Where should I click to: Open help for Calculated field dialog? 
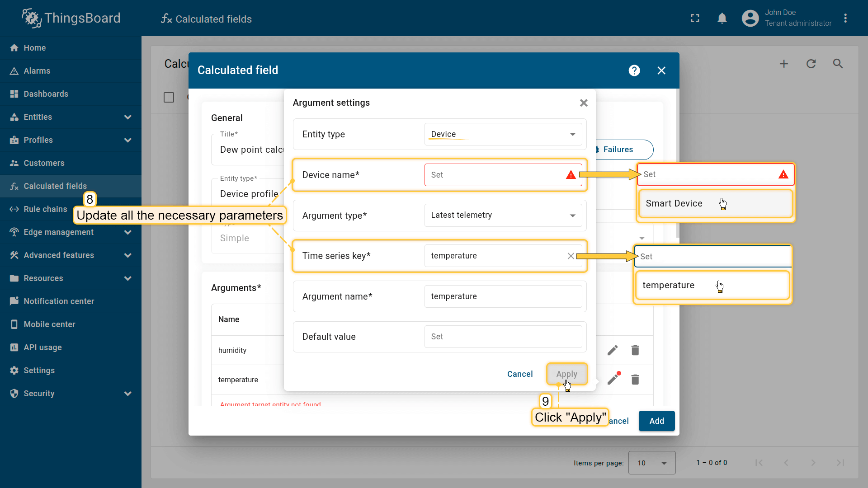(x=634, y=70)
